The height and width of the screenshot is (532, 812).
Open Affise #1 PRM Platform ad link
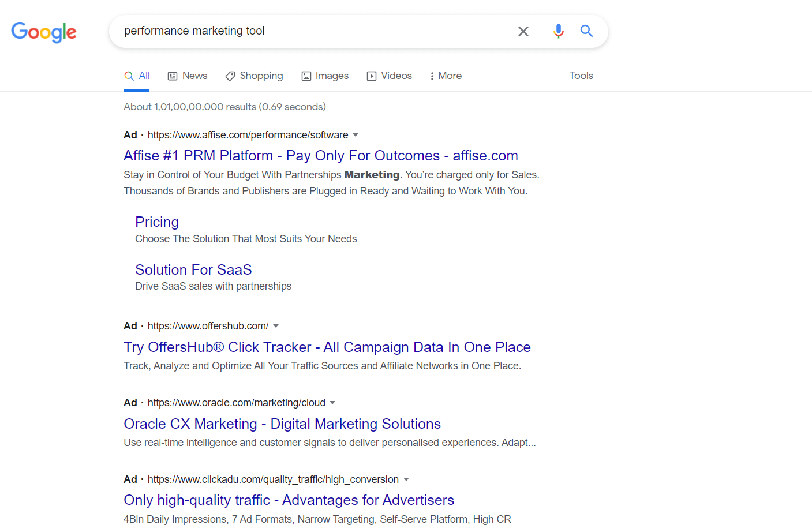(x=321, y=155)
